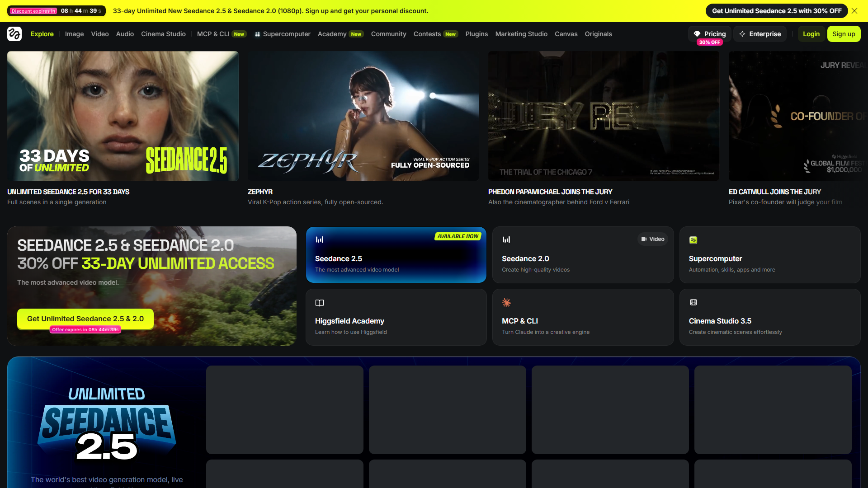Open the Trial of the Chicago 7 thumbnail

tap(604, 116)
